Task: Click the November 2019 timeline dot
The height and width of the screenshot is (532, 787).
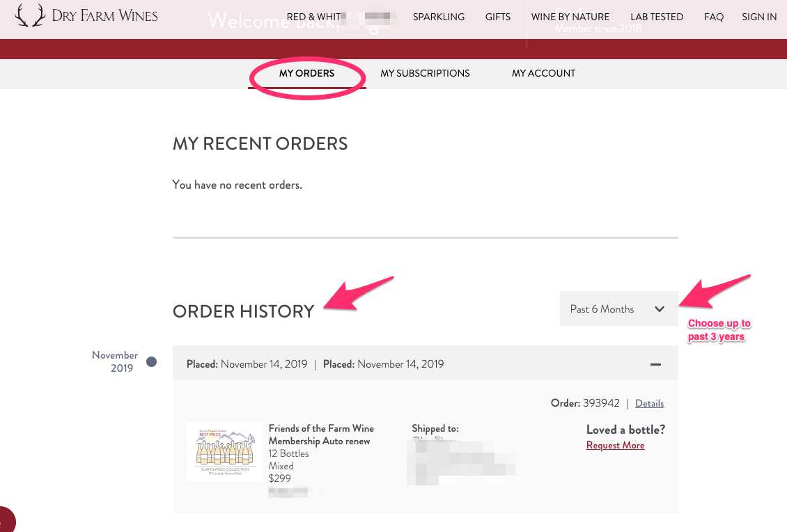Action: click(x=151, y=362)
